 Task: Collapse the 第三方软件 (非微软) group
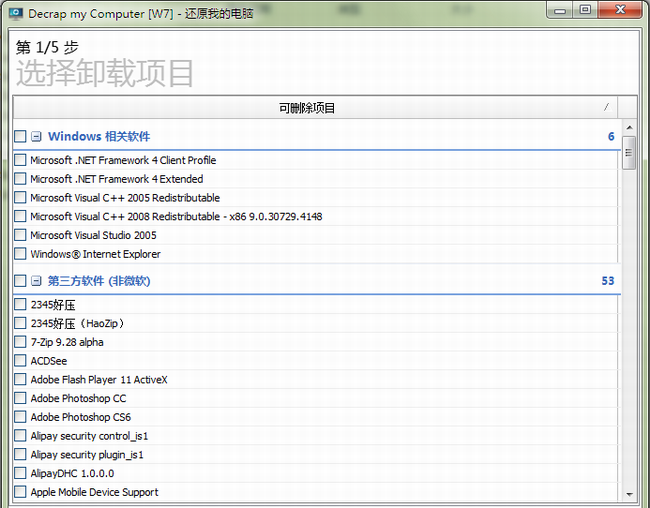pyautogui.click(x=36, y=282)
